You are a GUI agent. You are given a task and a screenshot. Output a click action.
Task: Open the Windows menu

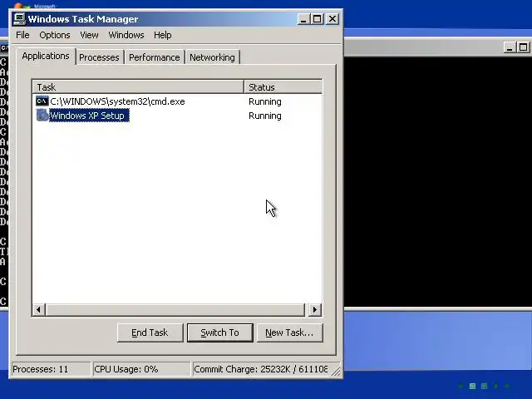pos(126,35)
